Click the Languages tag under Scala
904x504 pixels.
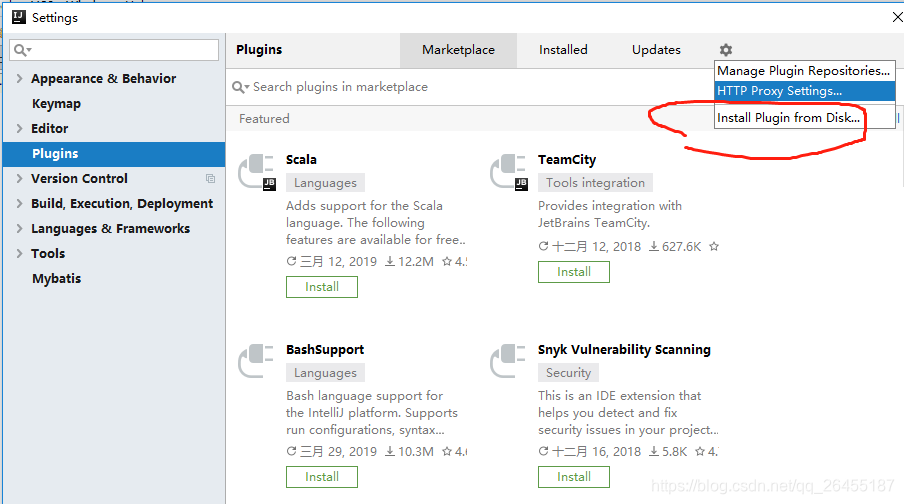click(325, 183)
